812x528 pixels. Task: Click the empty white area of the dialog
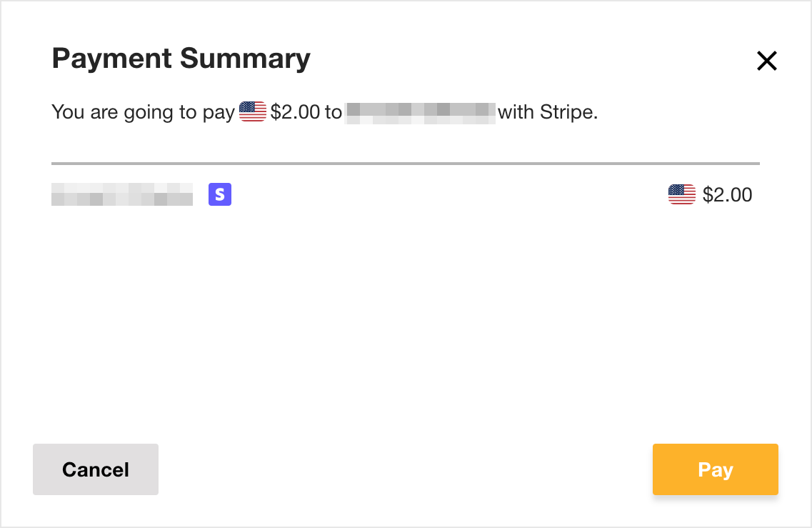coord(406,322)
